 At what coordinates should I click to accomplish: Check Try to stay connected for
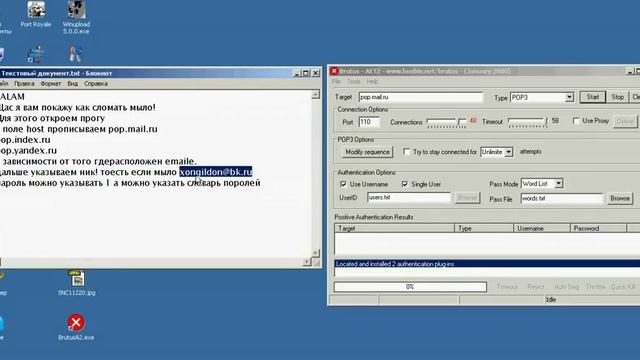406,151
